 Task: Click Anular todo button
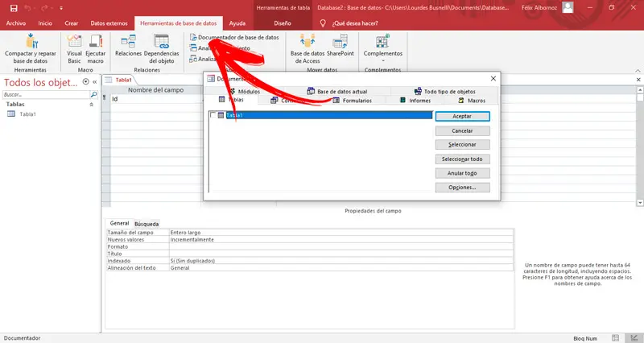462,173
